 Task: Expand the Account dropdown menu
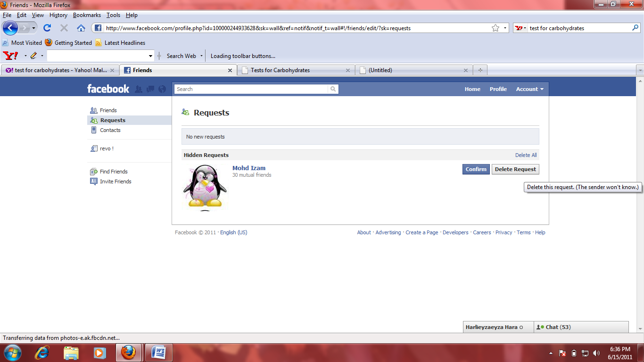tap(529, 89)
